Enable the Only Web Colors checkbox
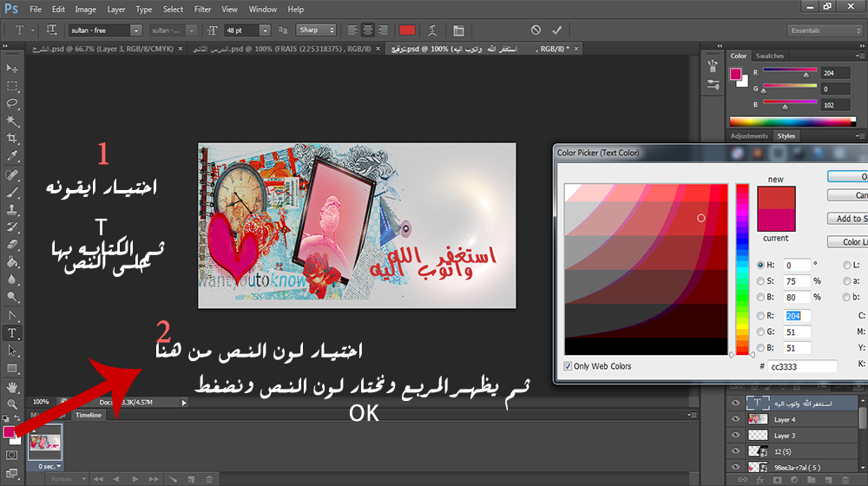Image resolution: width=868 pixels, height=486 pixels. click(x=569, y=366)
